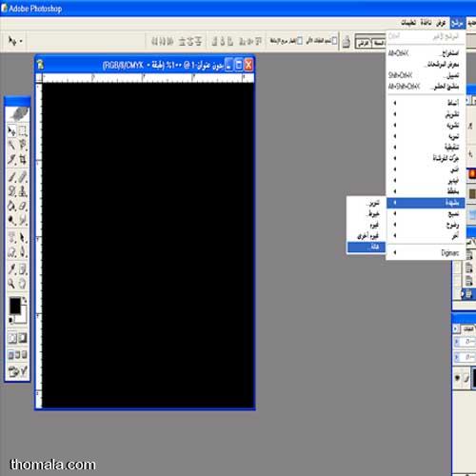Viewport: 476px width, 476px height.
Task: Click the Jump to ImageReady icon
Action: pyautogui.click(x=18, y=371)
